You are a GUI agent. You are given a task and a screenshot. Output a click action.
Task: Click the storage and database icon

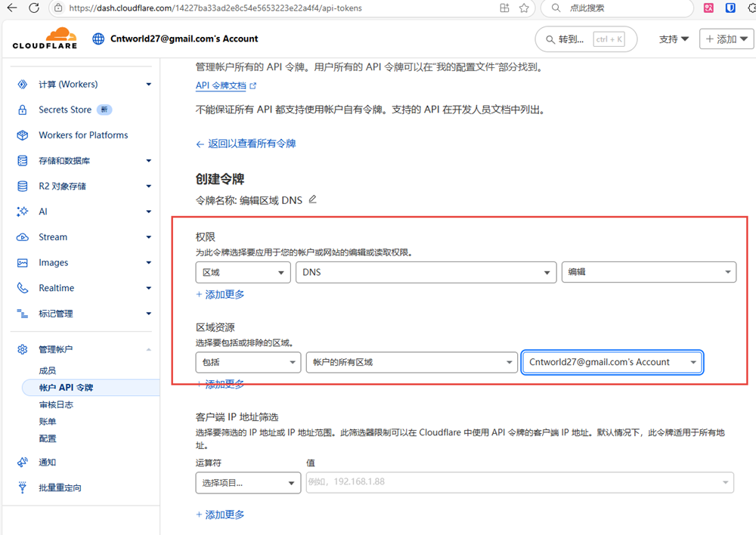point(22,160)
